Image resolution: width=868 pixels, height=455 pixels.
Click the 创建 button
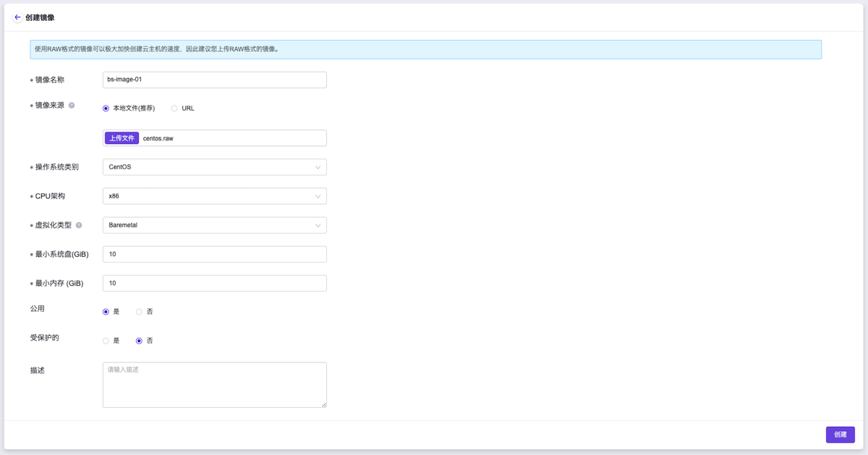click(x=841, y=435)
